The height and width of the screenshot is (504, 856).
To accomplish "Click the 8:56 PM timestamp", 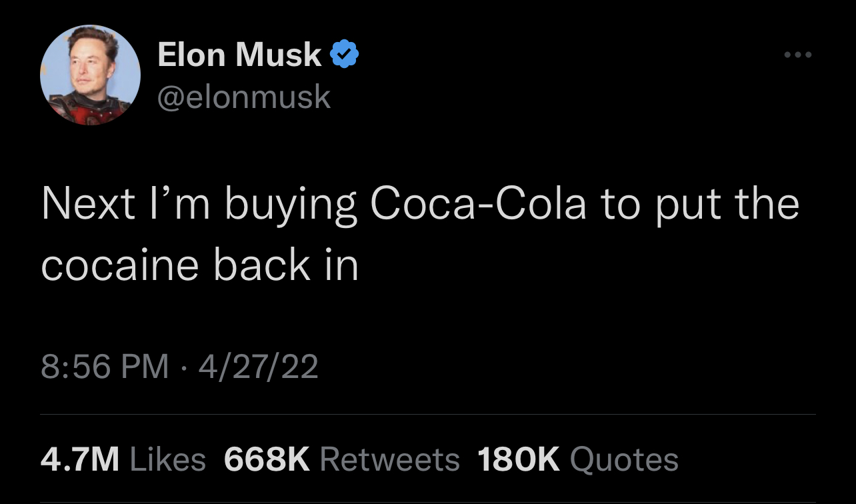I will tap(105, 367).
